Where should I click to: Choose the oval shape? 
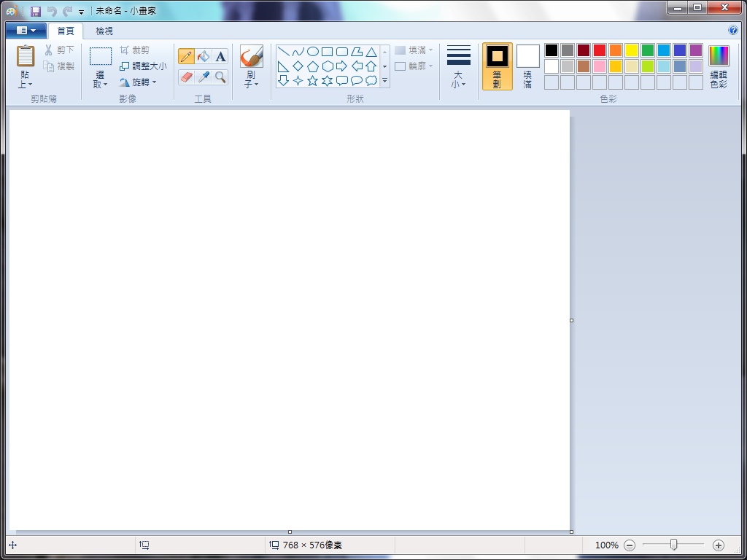312,52
